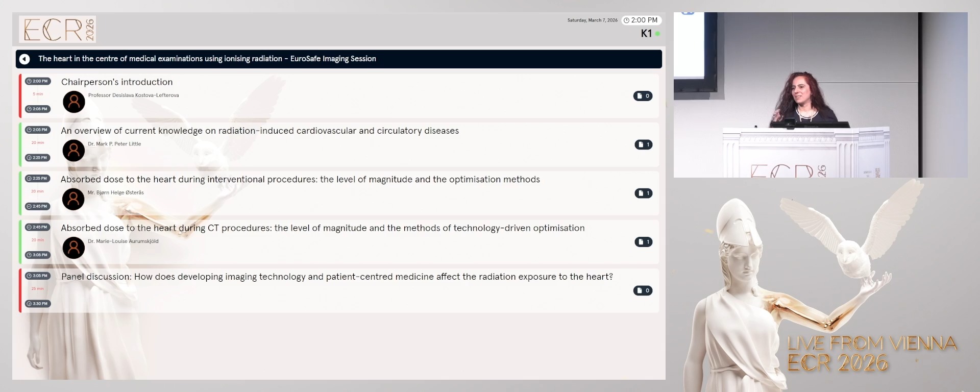
Task: Select the CT procedures absorbed dose talk
Action: click(x=323, y=228)
